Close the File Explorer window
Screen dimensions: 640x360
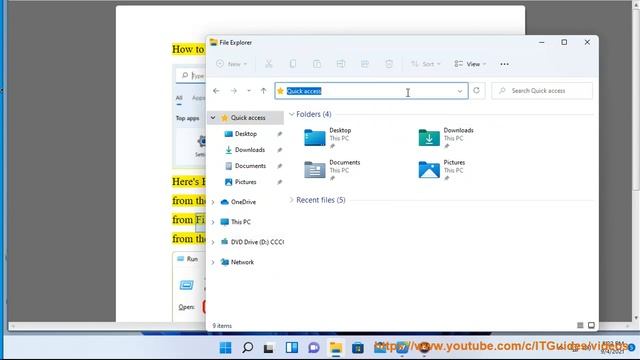tap(587, 42)
